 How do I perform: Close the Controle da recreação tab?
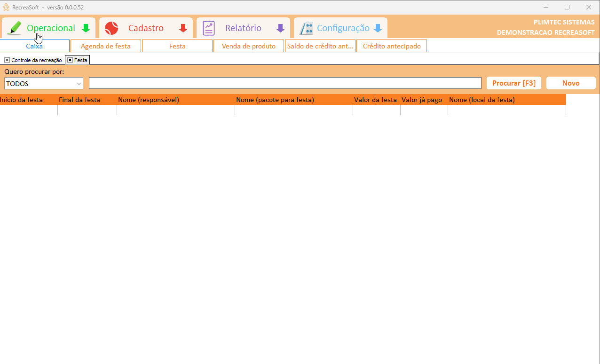tap(7, 60)
